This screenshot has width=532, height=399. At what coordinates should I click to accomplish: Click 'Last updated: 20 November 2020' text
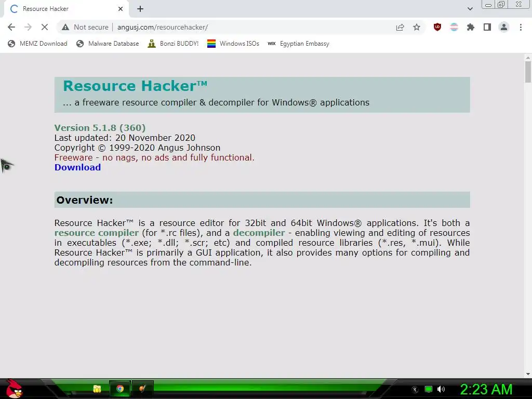coord(125,138)
